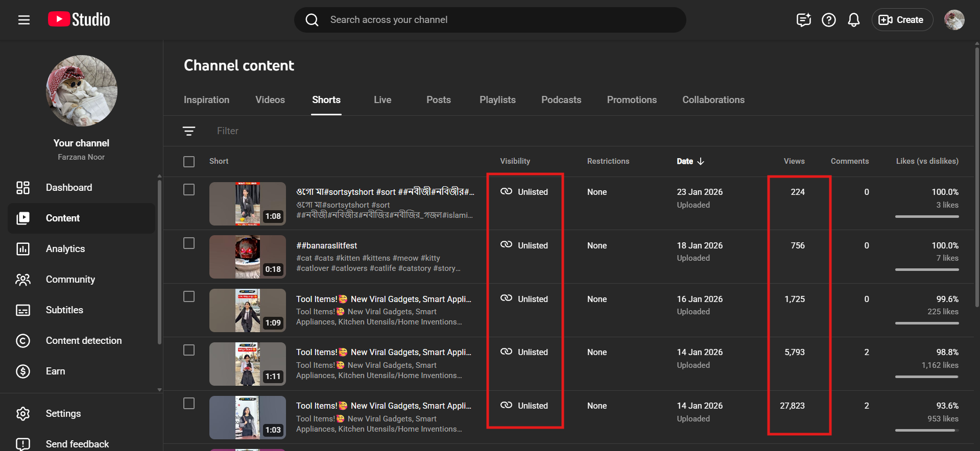Select the ##banaraslitfest short checkbox
980x451 pixels.
coord(189,243)
